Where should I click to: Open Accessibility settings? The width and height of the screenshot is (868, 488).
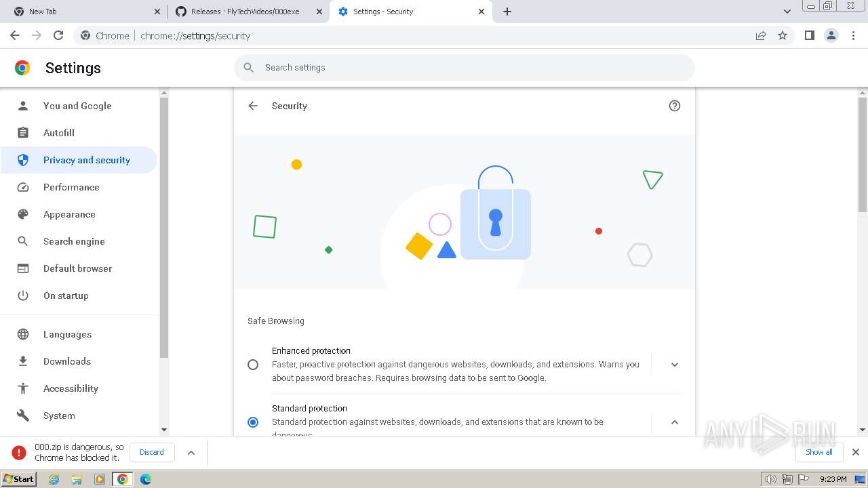[79, 388]
